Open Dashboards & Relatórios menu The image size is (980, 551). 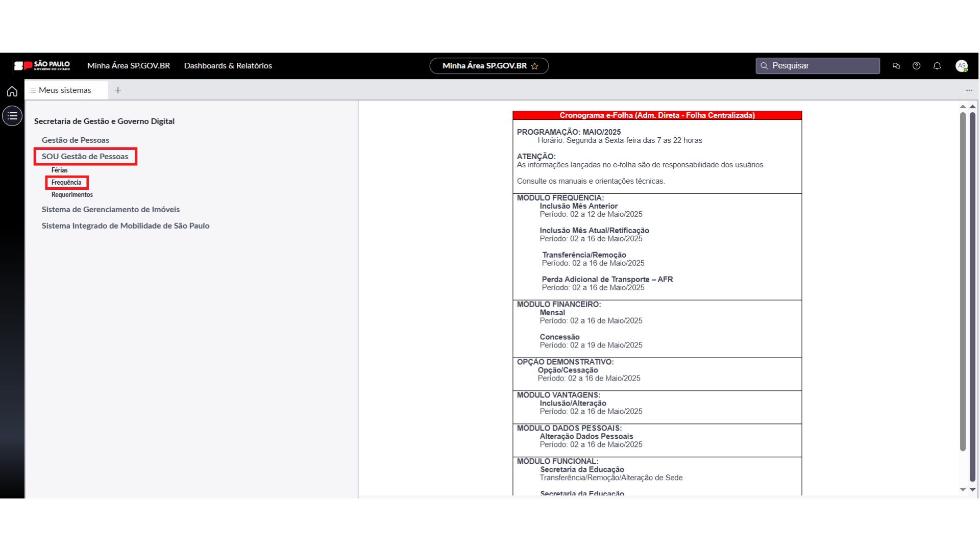tap(228, 66)
